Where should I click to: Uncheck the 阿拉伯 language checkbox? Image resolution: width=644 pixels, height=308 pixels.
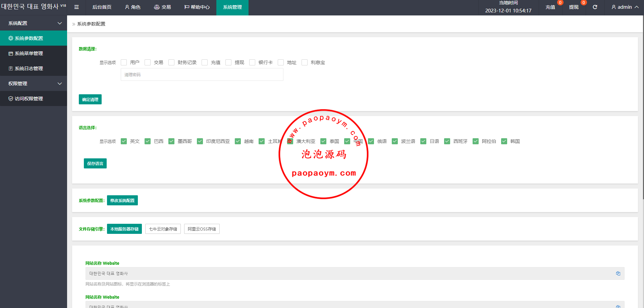476,141
